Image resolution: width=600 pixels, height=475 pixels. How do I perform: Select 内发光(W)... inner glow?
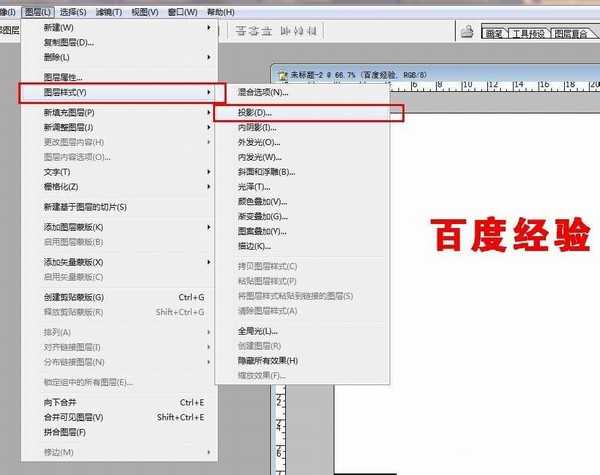(302, 157)
